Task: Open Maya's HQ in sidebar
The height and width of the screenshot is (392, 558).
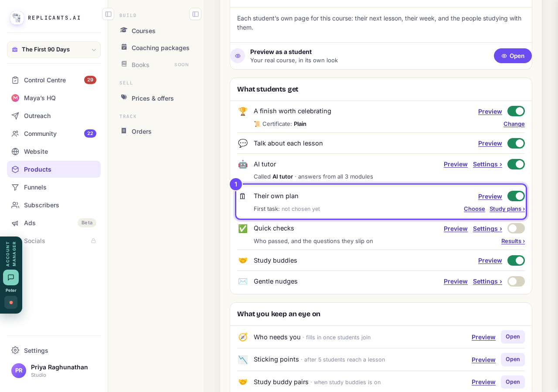Action: click(54, 98)
